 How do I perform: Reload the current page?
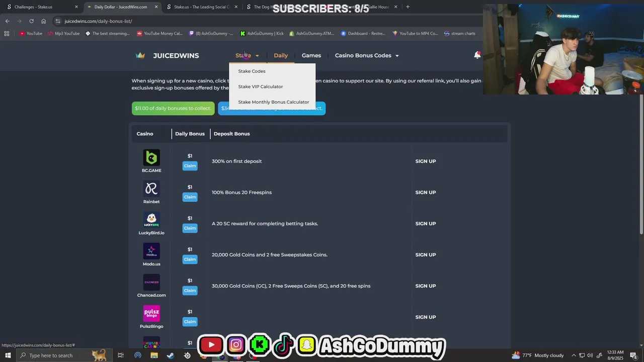tap(31, 21)
